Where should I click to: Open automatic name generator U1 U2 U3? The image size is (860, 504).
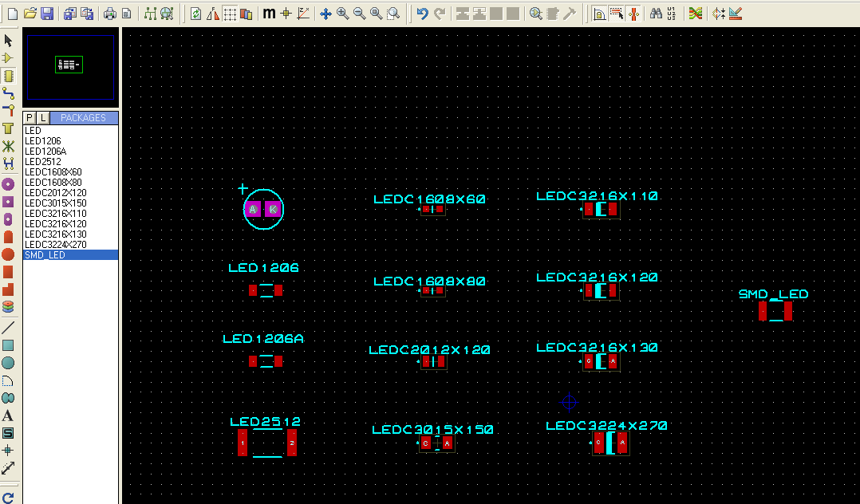[672, 14]
